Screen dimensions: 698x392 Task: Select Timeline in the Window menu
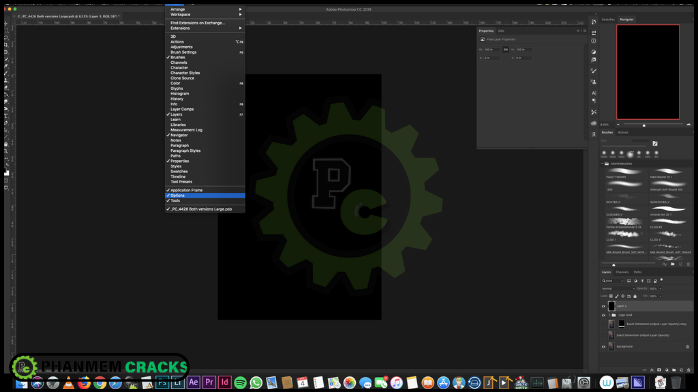pos(205,177)
